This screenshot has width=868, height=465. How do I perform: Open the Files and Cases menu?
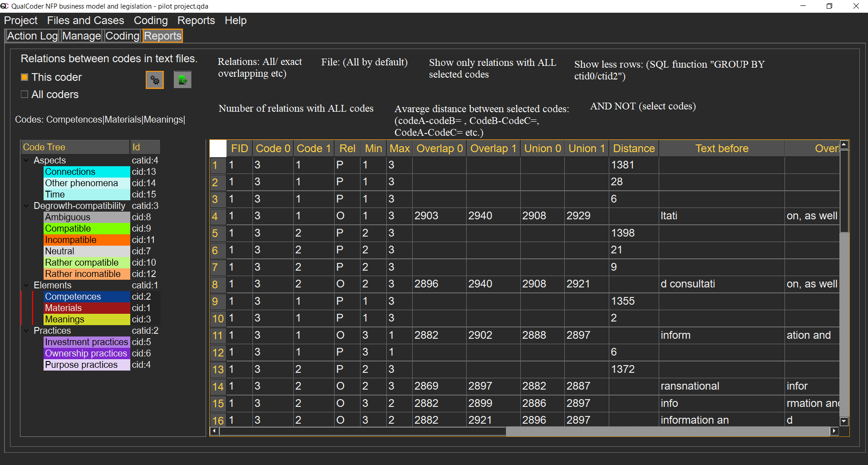[x=85, y=20]
